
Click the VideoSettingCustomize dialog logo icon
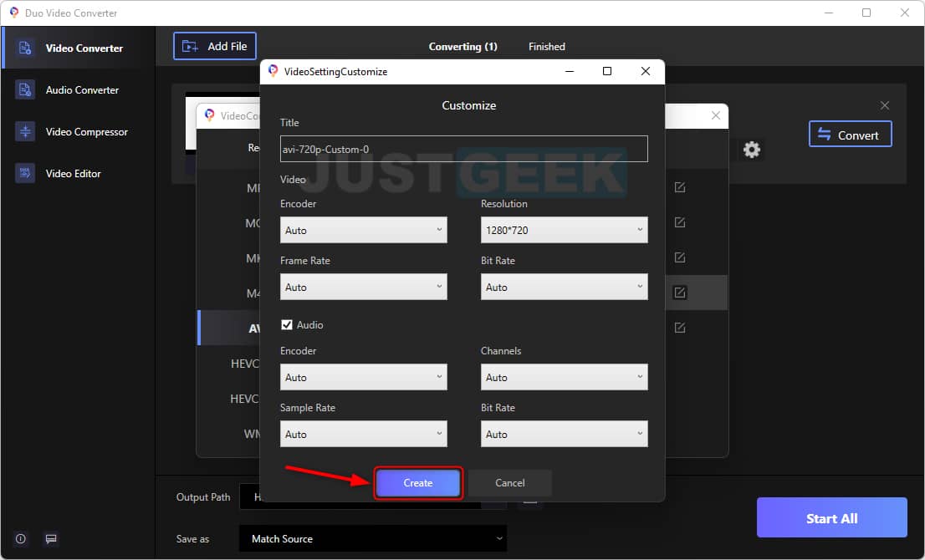click(273, 71)
